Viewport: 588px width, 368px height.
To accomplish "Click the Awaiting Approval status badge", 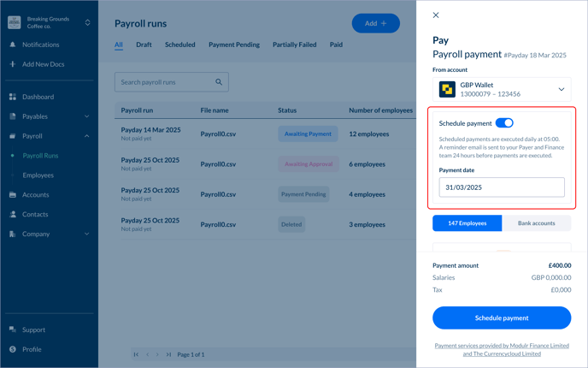I will point(309,164).
